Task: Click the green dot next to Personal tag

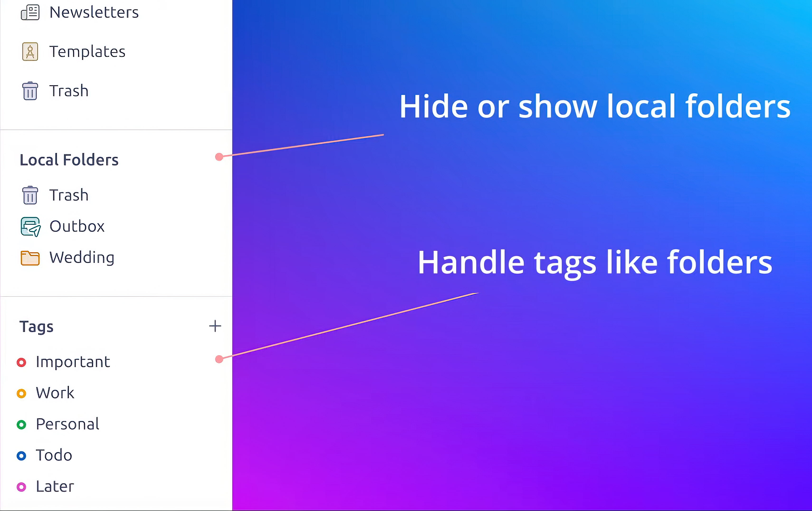Action: [x=21, y=423]
